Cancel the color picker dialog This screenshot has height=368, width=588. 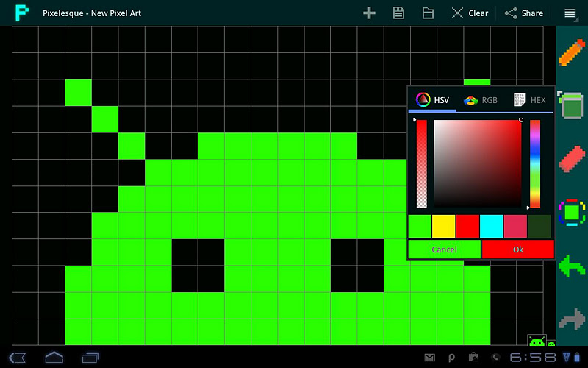(x=445, y=250)
